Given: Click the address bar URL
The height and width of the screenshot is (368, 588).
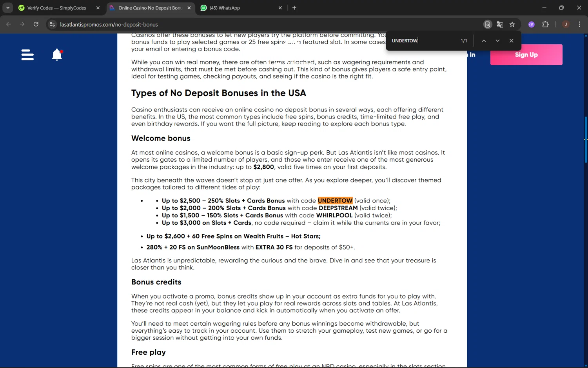Looking at the screenshot, I should pos(109,24).
